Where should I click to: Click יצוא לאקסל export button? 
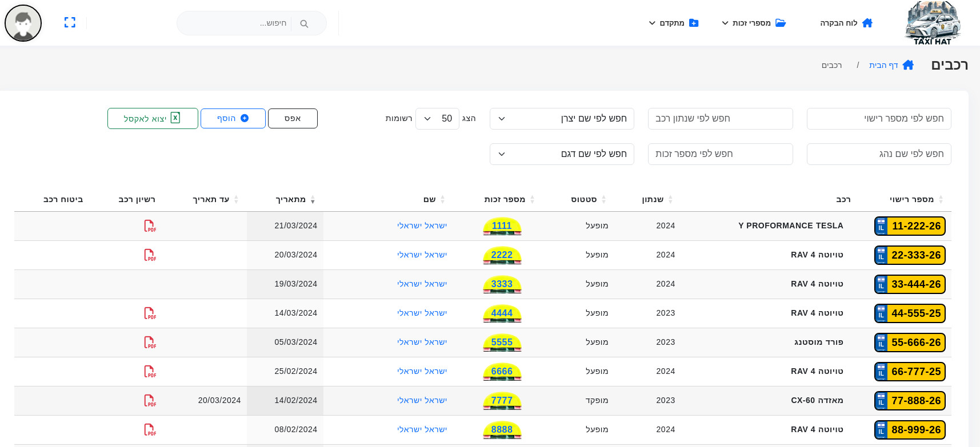(153, 119)
